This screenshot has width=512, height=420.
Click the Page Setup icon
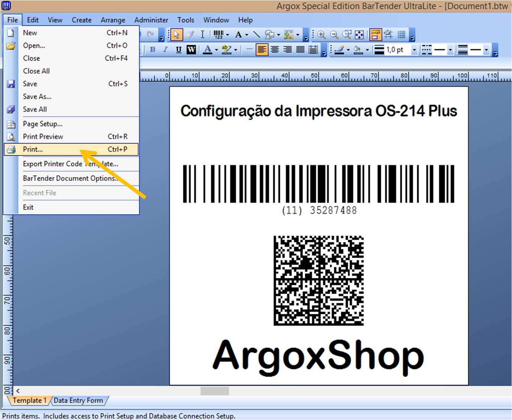point(11,124)
